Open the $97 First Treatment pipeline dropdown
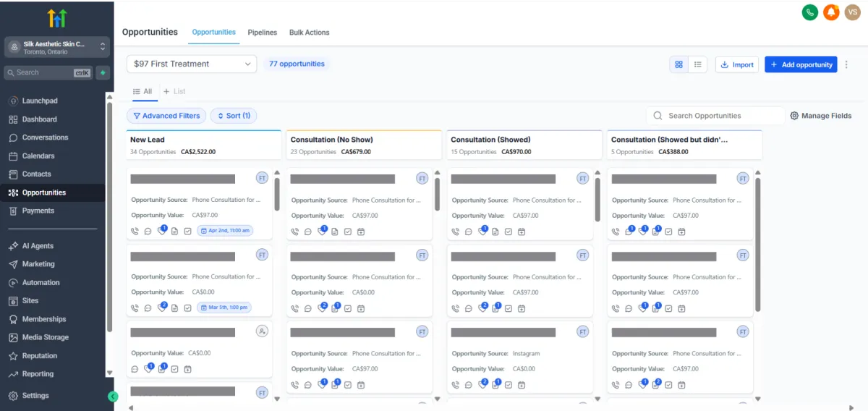 pyautogui.click(x=192, y=64)
